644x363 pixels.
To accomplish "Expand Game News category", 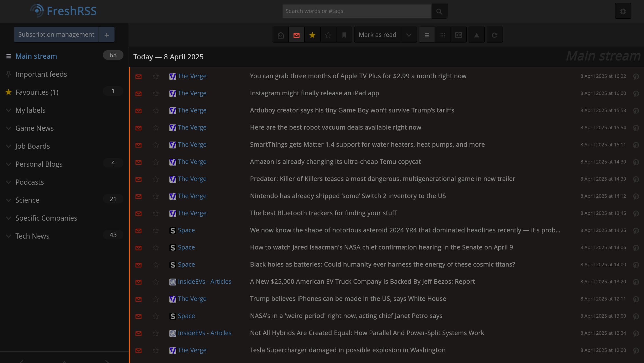I will coord(9,128).
